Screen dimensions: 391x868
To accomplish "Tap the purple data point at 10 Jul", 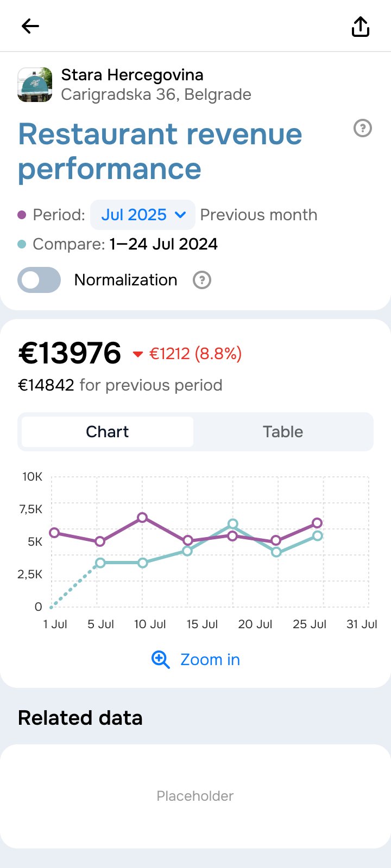I will click(x=142, y=518).
